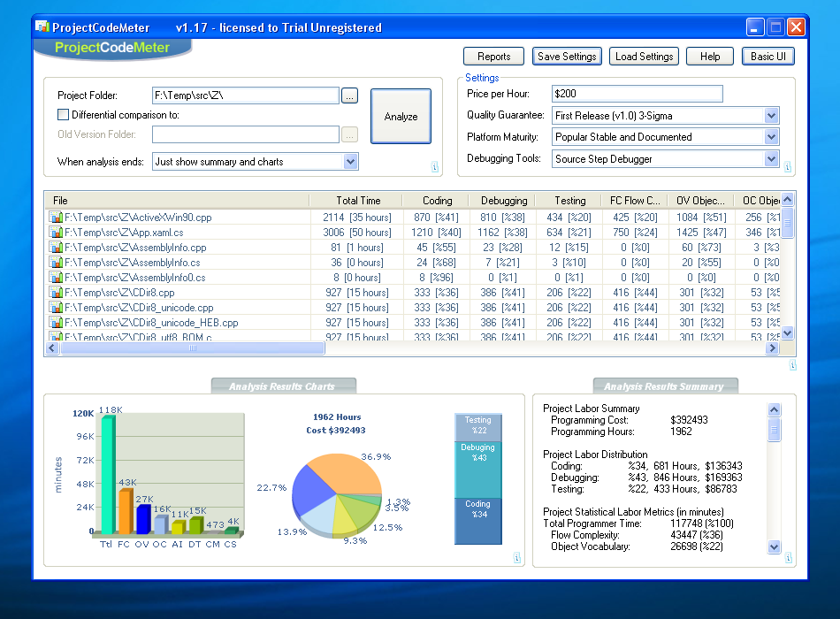Viewport: 840px width, 619px height.
Task: Click the Price per Hour input field
Action: 637,94
